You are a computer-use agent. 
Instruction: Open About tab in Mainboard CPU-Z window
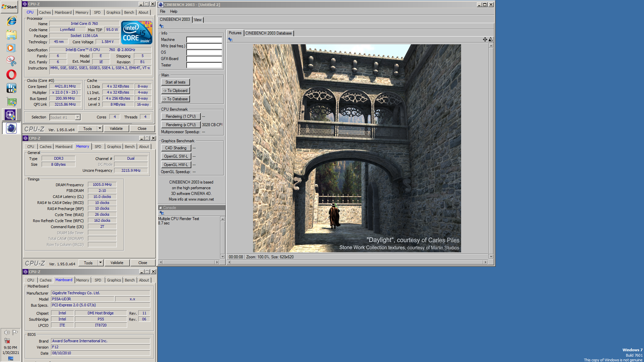click(x=144, y=280)
